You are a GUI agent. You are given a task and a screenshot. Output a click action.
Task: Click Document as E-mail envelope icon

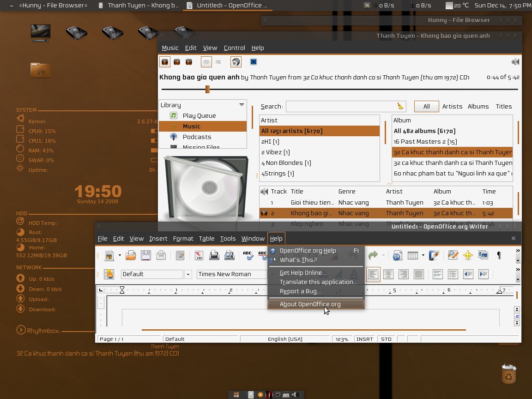click(x=161, y=255)
